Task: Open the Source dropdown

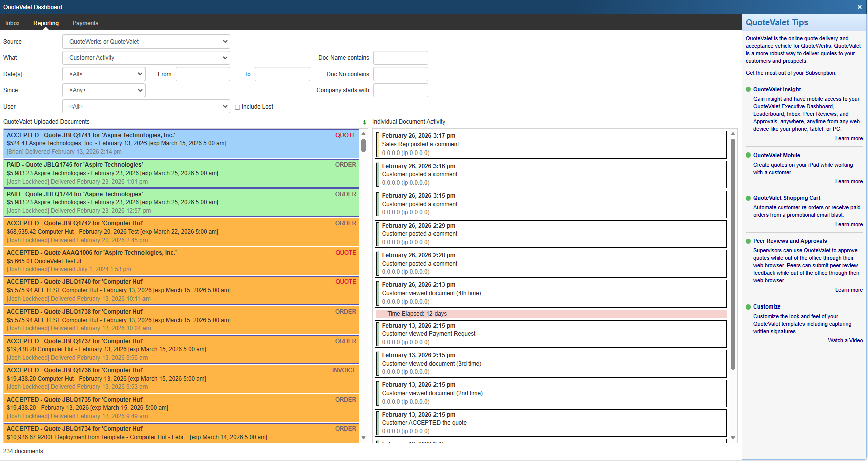Action: [x=146, y=42]
